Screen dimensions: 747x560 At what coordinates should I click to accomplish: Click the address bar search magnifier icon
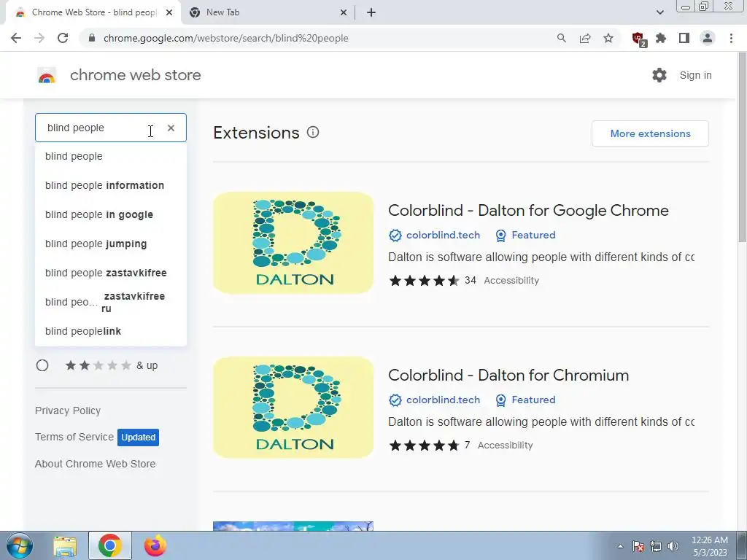562,38
